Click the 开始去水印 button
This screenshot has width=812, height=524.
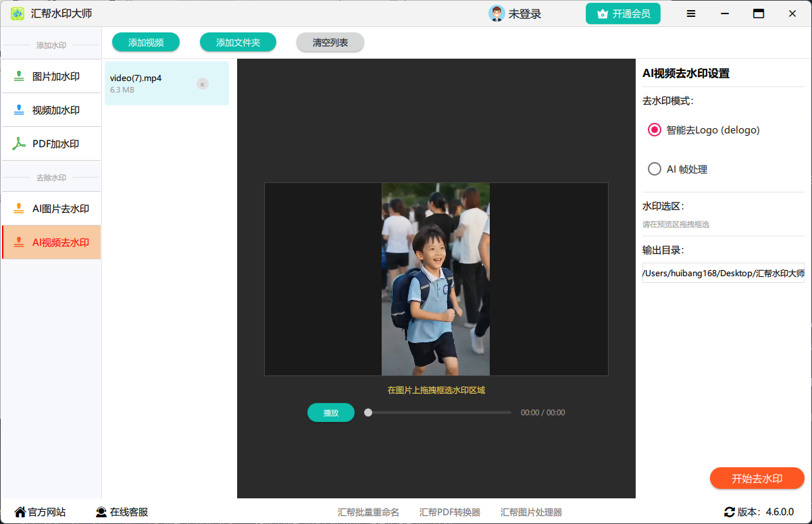pyautogui.click(x=757, y=478)
